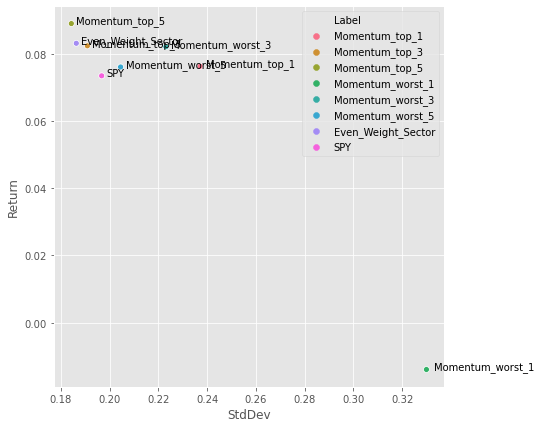The image size is (542, 428).
Task: Click the Momentum_worst_5 legend entry text
Action: 384,117
